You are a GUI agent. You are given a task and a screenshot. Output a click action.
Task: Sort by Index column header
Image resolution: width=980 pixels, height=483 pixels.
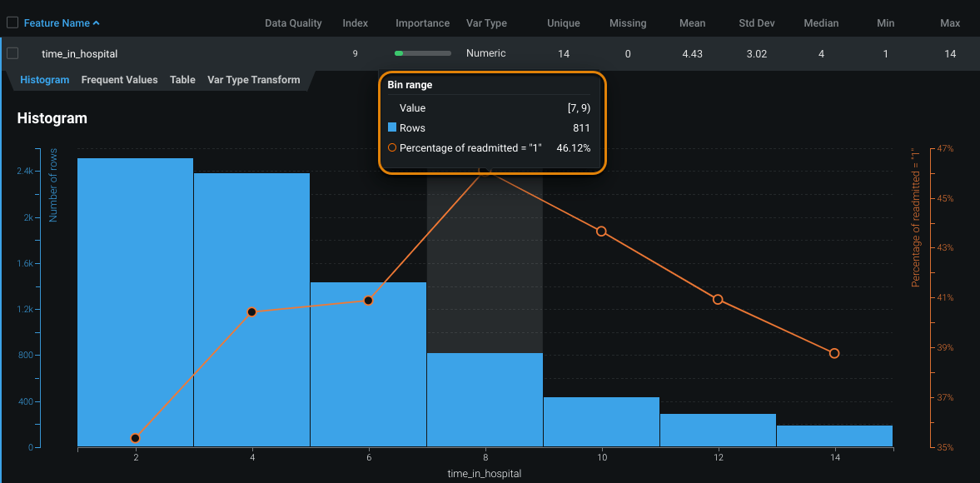(355, 23)
